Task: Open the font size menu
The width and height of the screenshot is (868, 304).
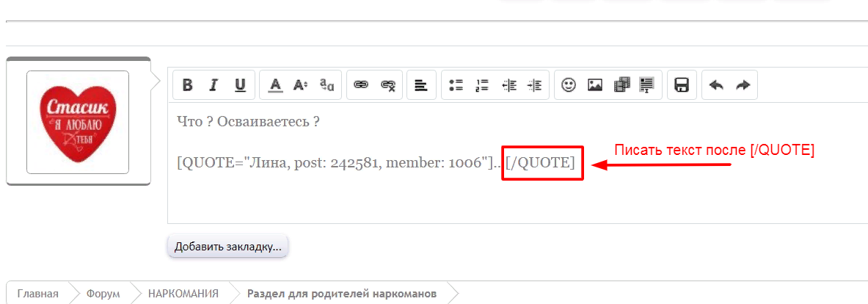Action: pos(301,84)
